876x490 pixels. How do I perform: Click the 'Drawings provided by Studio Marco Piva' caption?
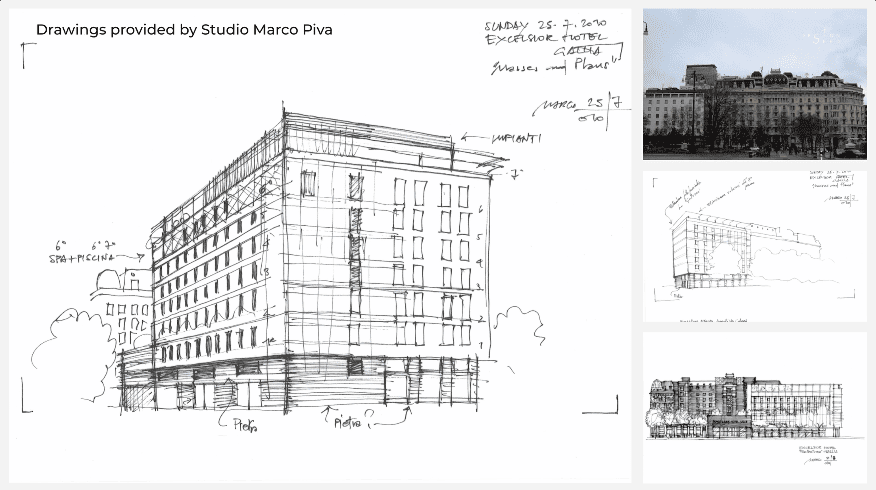click(184, 30)
